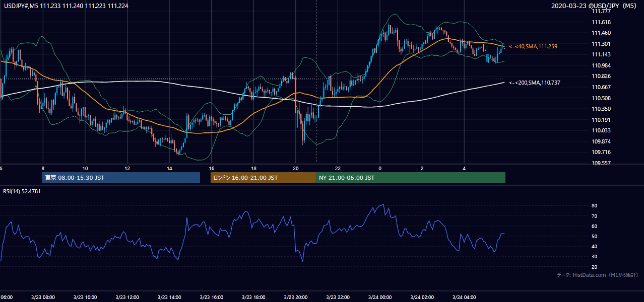Click the RSI 40 level label

[594, 247]
